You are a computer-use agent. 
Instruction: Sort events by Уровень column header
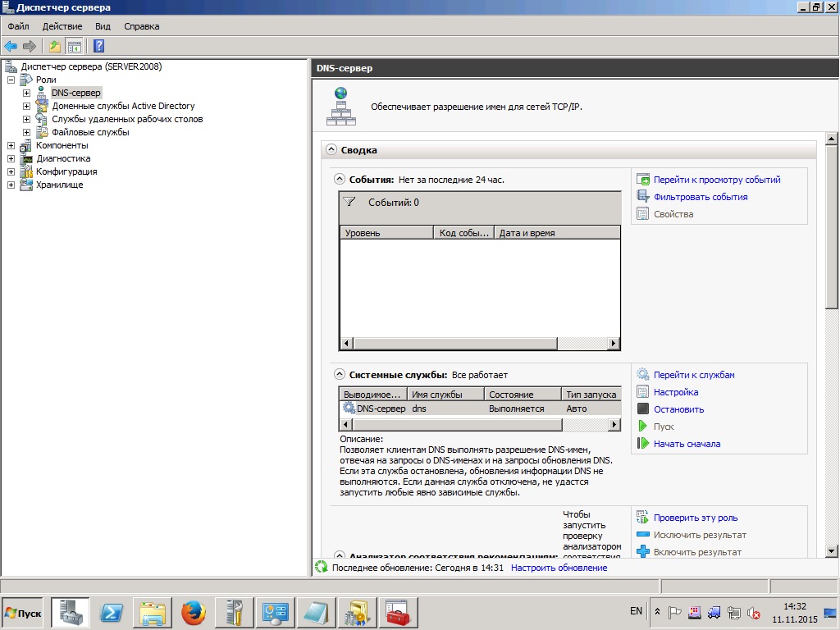[x=387, y=232]
